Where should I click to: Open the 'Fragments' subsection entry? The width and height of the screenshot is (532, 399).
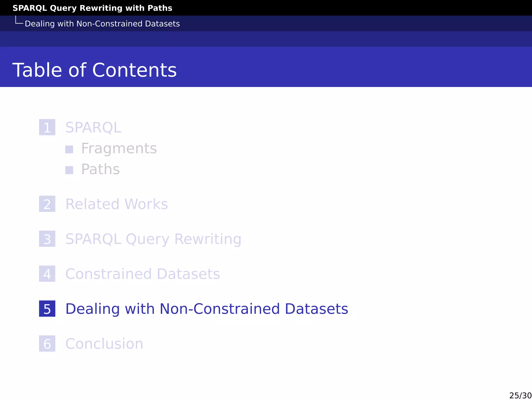119,149
